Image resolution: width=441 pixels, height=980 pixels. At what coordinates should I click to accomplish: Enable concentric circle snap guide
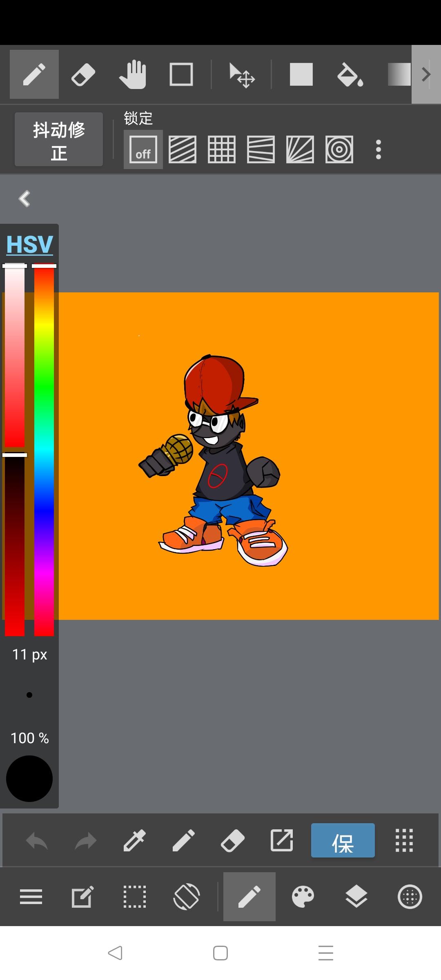click(x=339, y=149)
